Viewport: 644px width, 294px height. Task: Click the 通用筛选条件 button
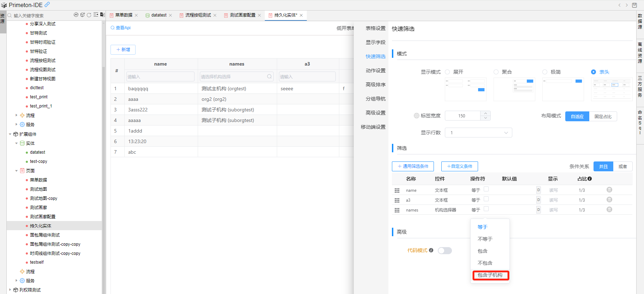click(413, 166)
